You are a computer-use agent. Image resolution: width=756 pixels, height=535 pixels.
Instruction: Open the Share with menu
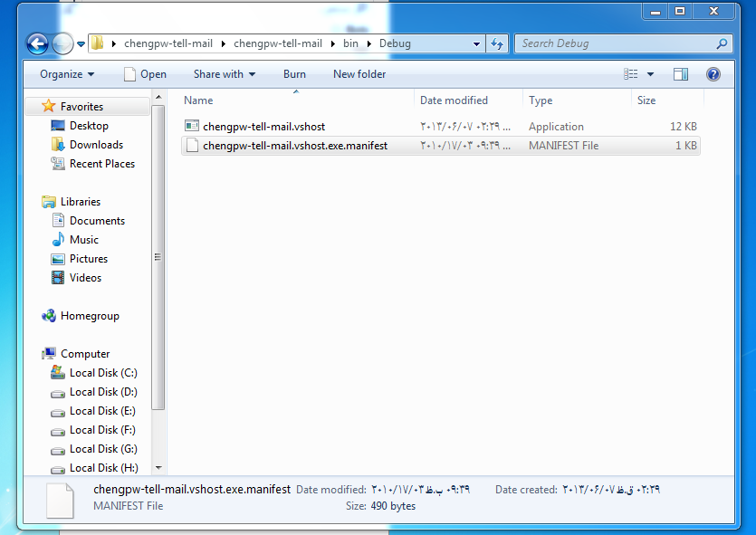(225, 74)
